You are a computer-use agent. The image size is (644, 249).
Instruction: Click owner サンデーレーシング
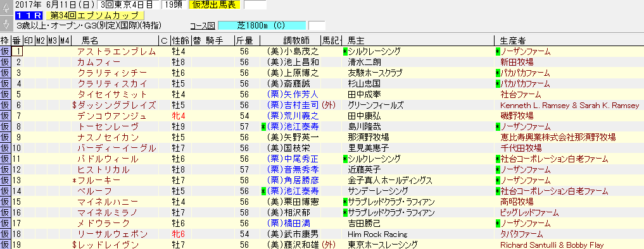pos(378,191)
